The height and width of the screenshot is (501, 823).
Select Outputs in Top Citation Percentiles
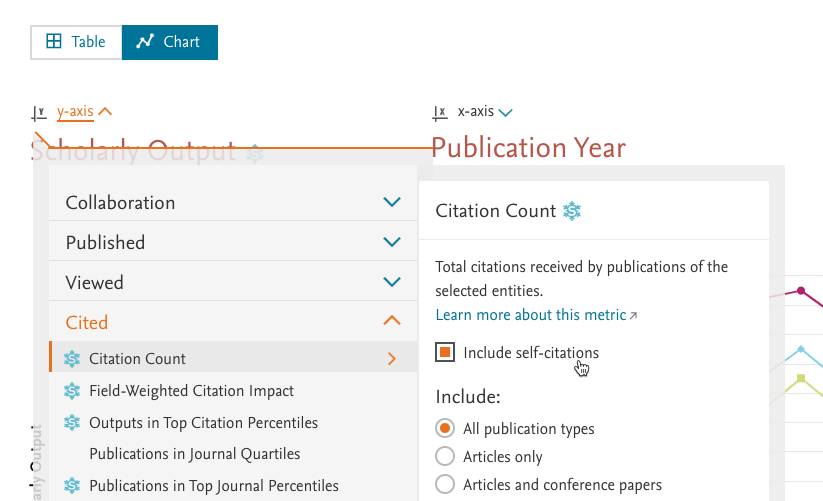tap(203, 423)
